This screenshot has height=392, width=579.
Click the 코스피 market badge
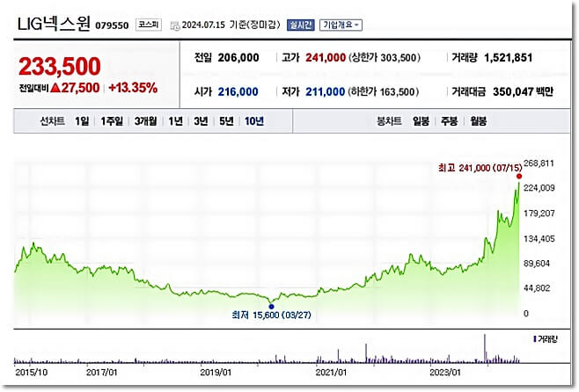click(x=149, y=25)
